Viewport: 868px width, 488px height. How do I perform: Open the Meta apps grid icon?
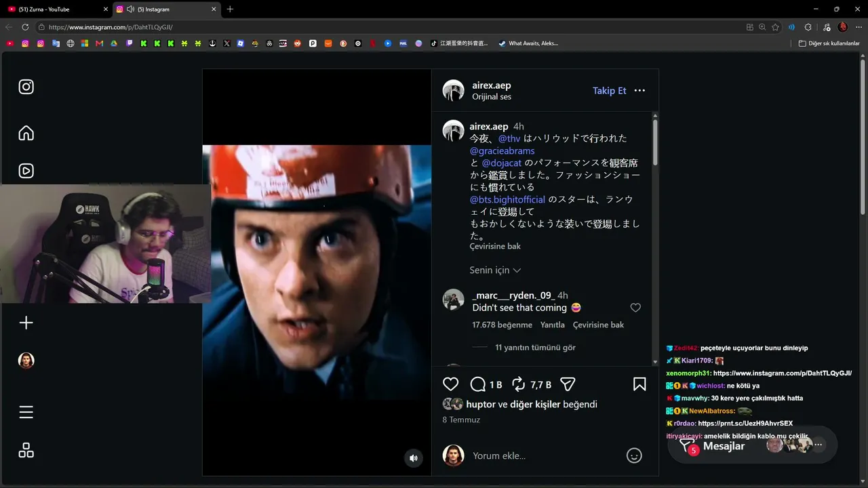[26, 450]
